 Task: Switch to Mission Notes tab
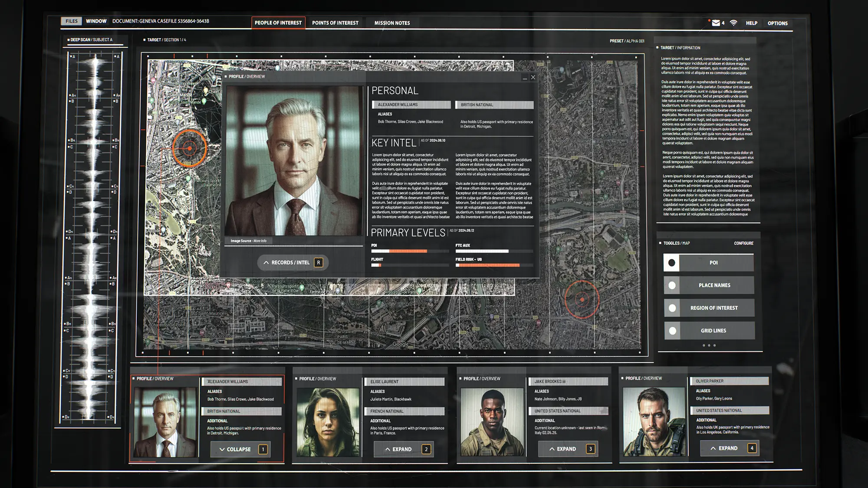[x=392, y=23]
